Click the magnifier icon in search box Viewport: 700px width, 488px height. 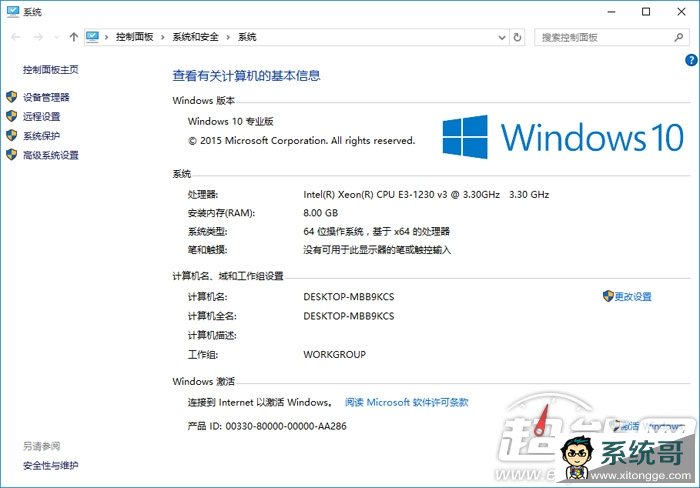click(x=682, y=37)
